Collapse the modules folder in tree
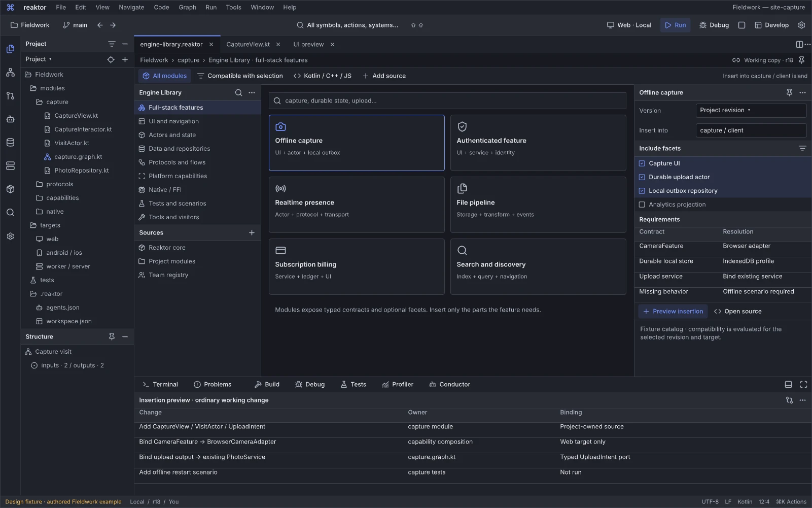Image resolution: width=812 pixels, height=508 pixels. coord(33,88)
